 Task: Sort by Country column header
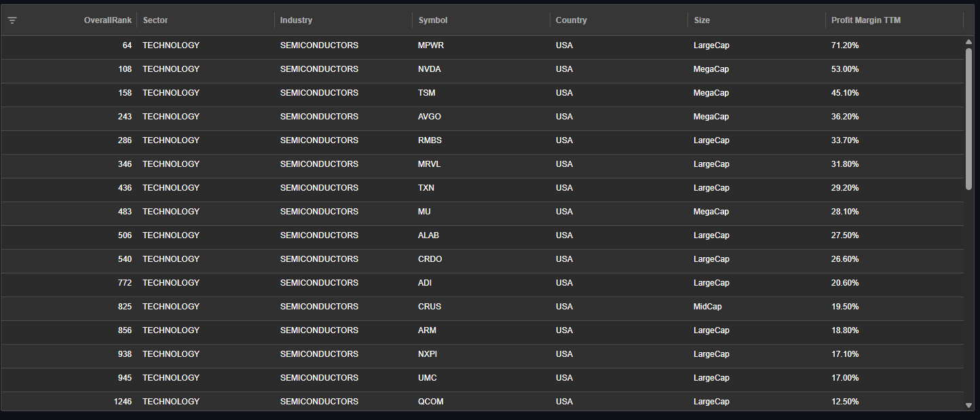pos(571,20)
